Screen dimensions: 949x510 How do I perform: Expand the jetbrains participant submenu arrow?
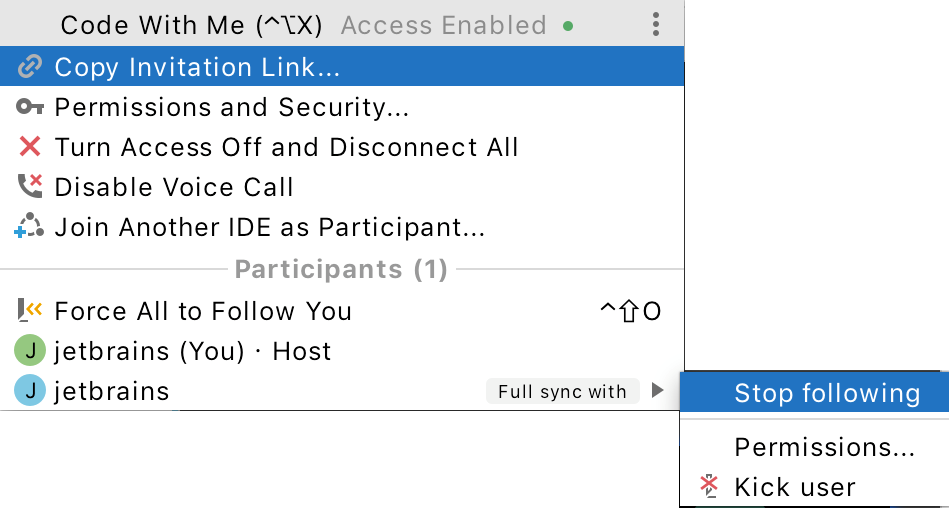click(x=656, y=391)
